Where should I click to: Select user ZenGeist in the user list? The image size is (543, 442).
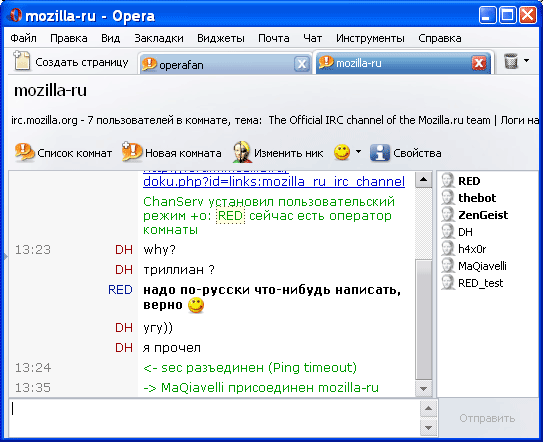[483, 215]
